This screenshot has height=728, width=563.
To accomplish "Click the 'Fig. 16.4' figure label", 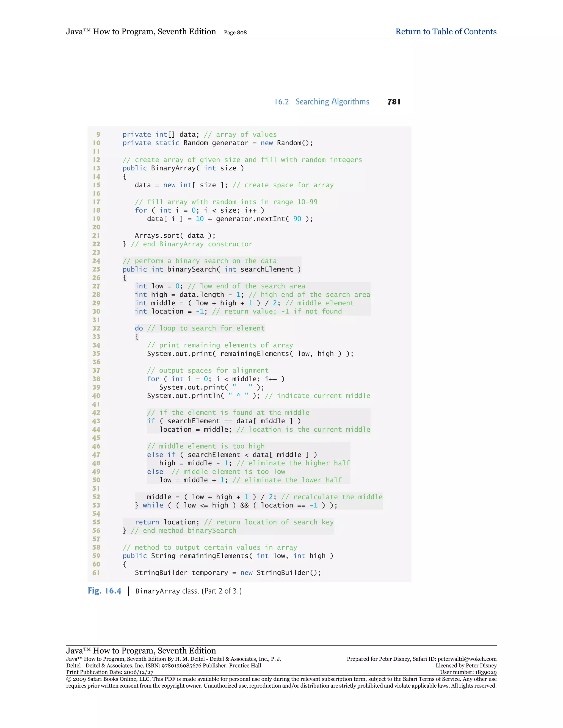I will pyautogui.click(x=104, y=591).
